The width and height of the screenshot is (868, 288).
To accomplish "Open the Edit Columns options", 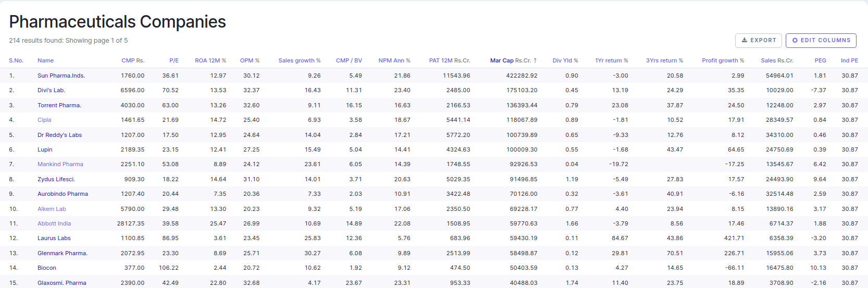I will pyautogui.click(x=821, y=40).
